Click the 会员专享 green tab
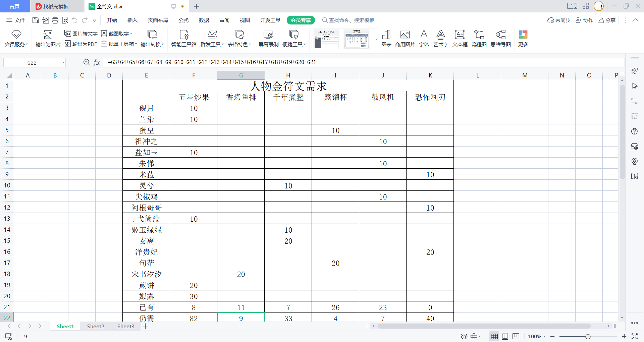 point(301,20)
